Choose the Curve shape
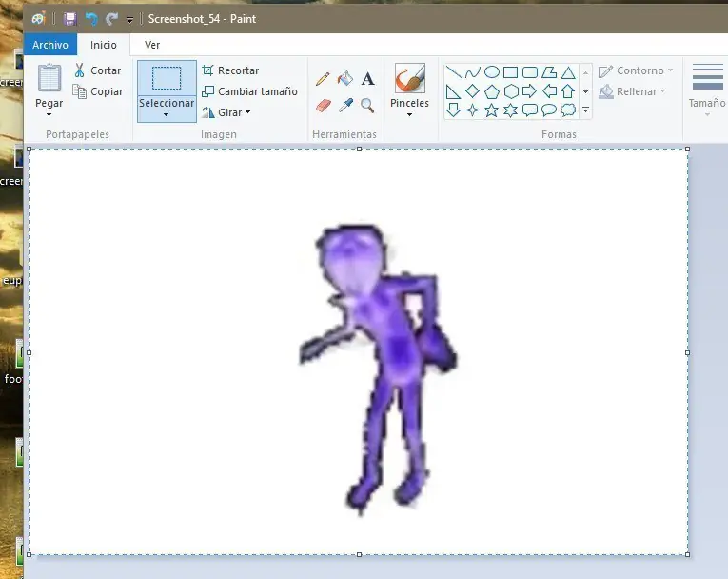This screenshot has height=579, width=728. [473, 72]
